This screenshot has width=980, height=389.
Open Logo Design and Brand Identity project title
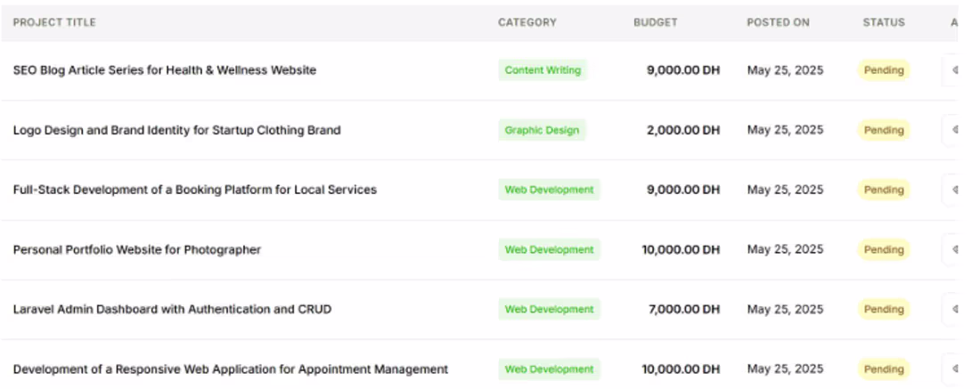coord(177,131)
